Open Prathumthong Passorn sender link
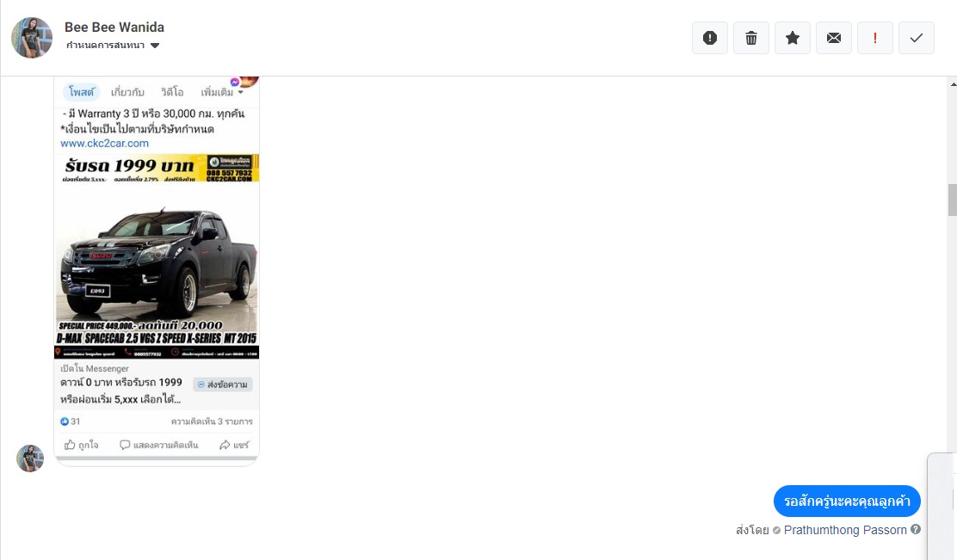This screenshot has height=560, width=957. click(845, 530)
